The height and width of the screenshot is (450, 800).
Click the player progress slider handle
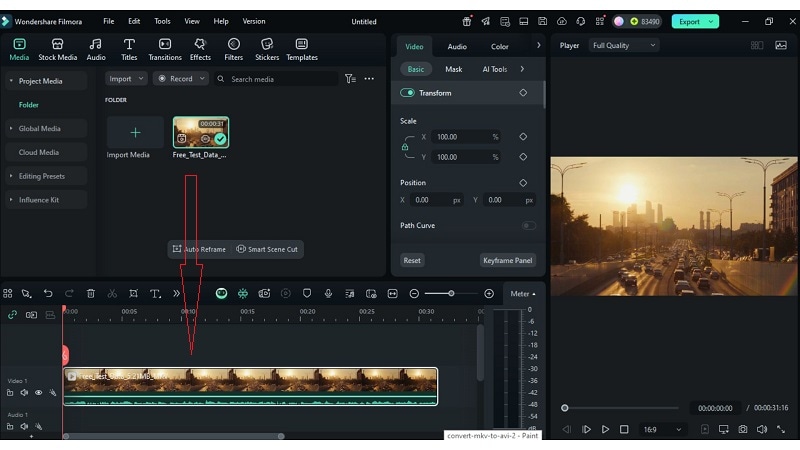pyautogui.click(x=564, y=408)
